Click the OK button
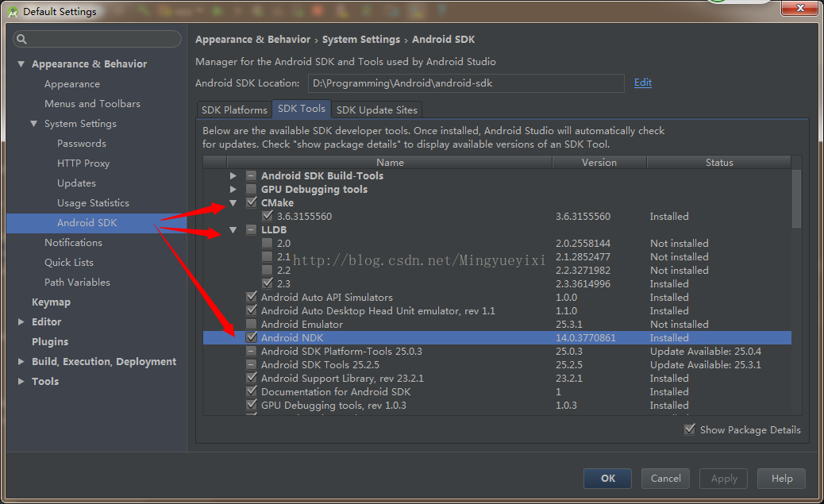Screen dimensions: 824x504 click(x=607, y=479)
